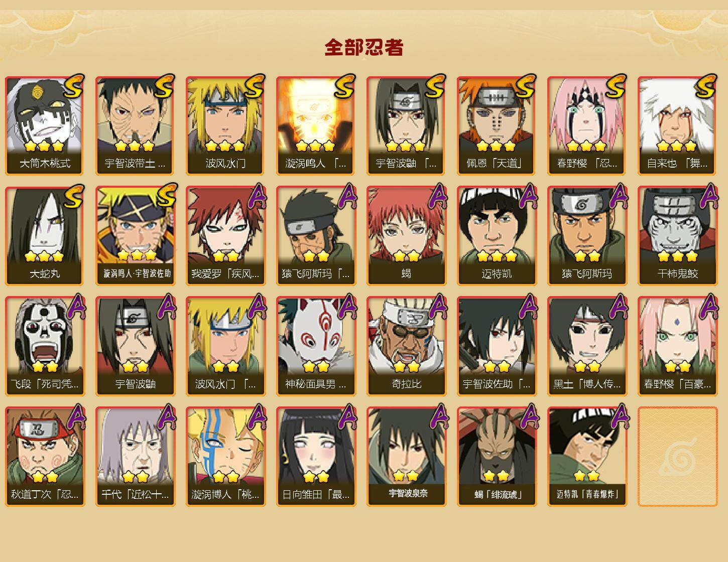The height and width of the screenshot is (562, 728).
Task: Select the 大筒木桃式 ninja card
Action: click(45, 125)
